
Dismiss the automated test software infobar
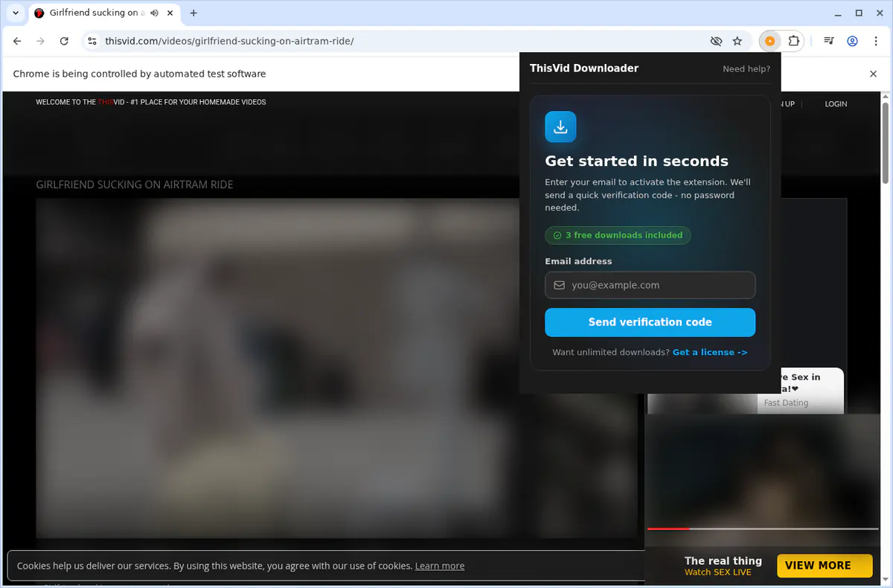coord(874,74)
